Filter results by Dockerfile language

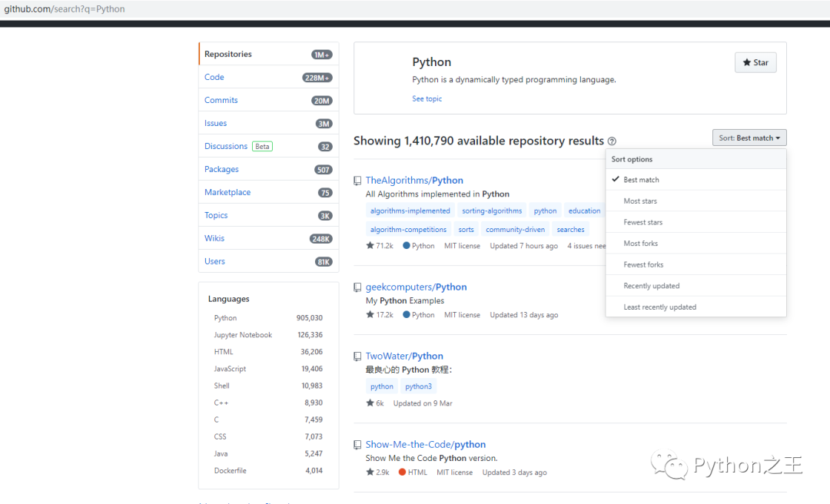point(268,470)
